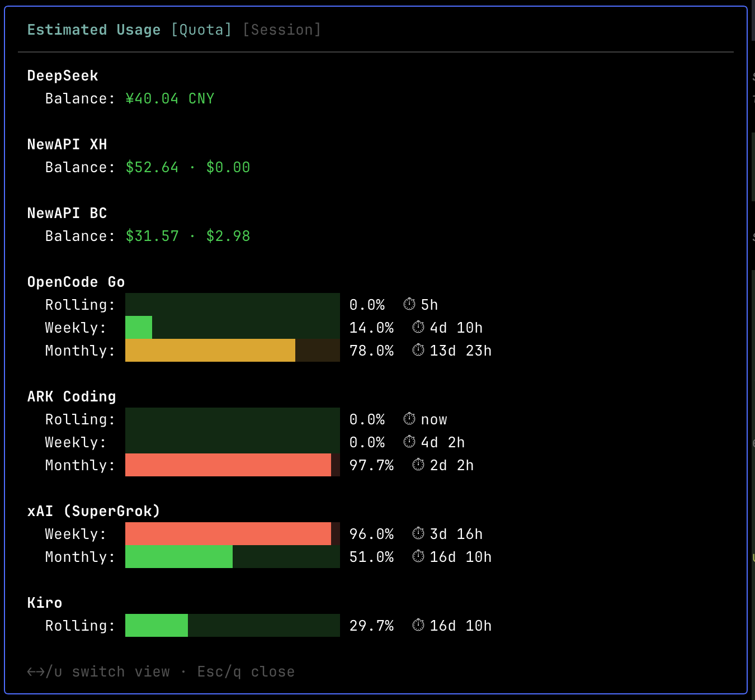This screenshot has height=700, width=755.
Task: Click clock icon in xAI Monthly row
Action: point(418,556)
